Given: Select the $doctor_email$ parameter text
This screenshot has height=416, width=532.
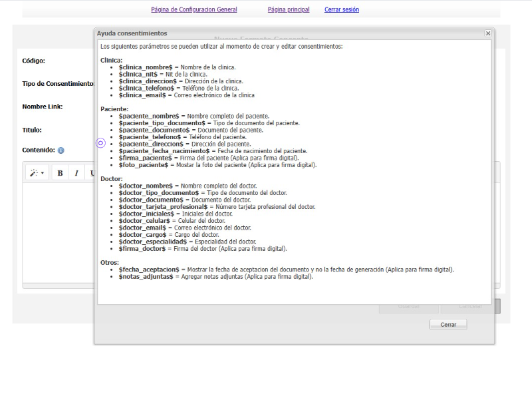Looking at the screenshot, I should pos(142,228).
